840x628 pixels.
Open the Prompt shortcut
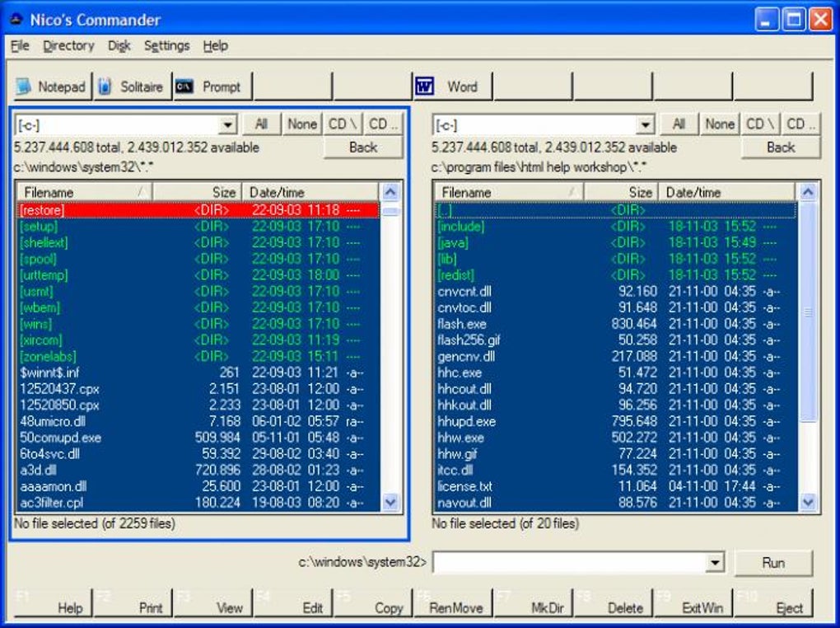click(x=212, y=87)
